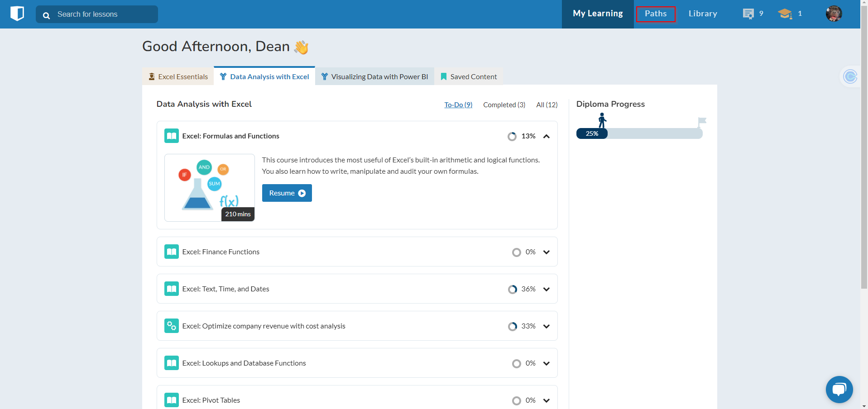Show Completed (3) courses filter

pyautogui.click(x=504, y=105)
